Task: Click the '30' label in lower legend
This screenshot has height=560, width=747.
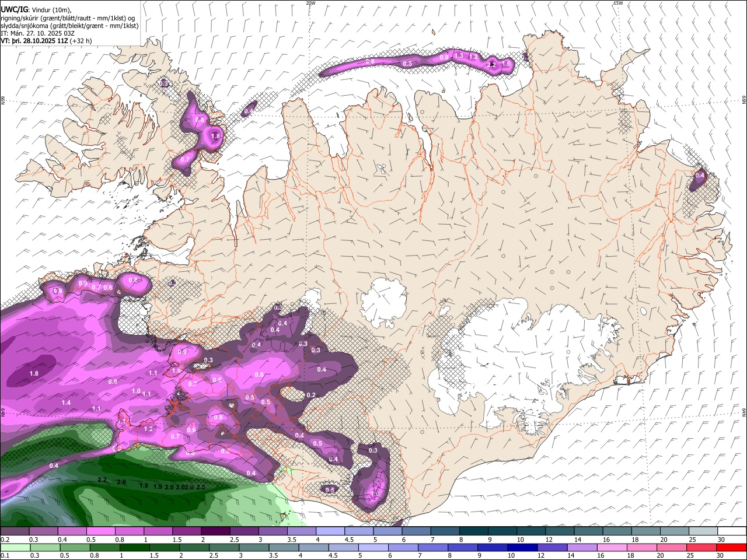Action: click(x=721, y=556)
